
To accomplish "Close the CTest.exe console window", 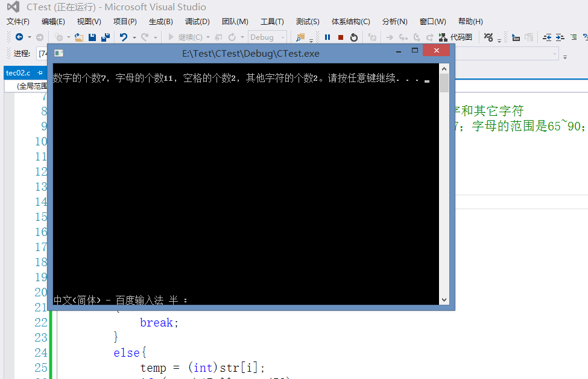I will tap(437, 50).
